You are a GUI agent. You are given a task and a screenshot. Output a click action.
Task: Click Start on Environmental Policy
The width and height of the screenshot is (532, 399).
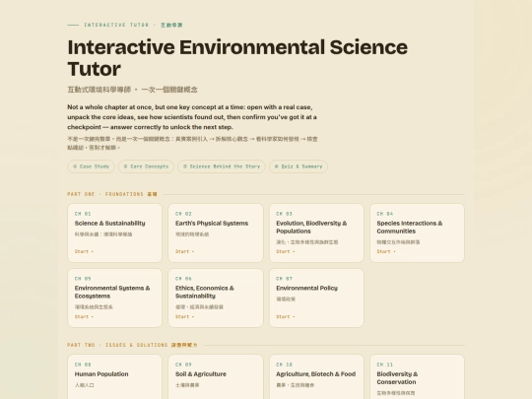pyautogui.click(x=286, y=316)
